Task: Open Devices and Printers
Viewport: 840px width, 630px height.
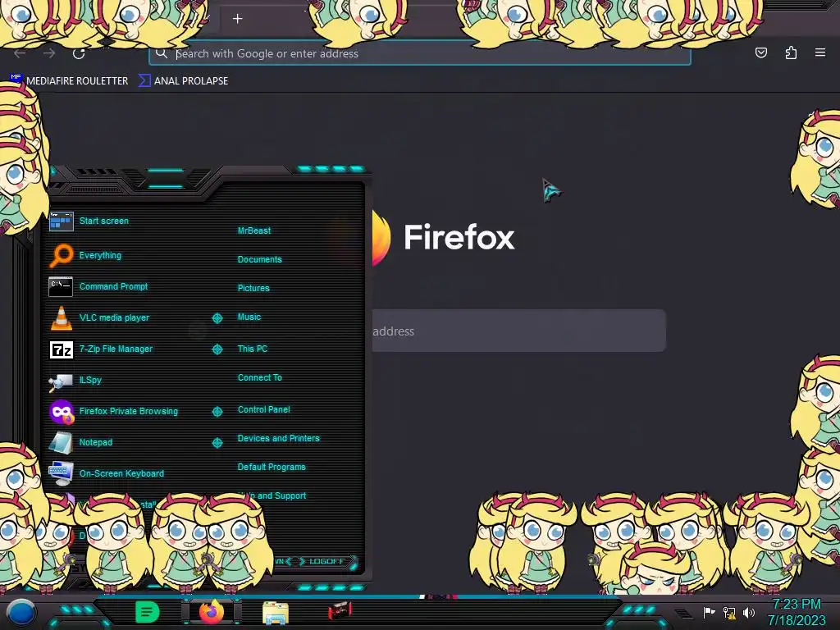Action: coord(278,438)
